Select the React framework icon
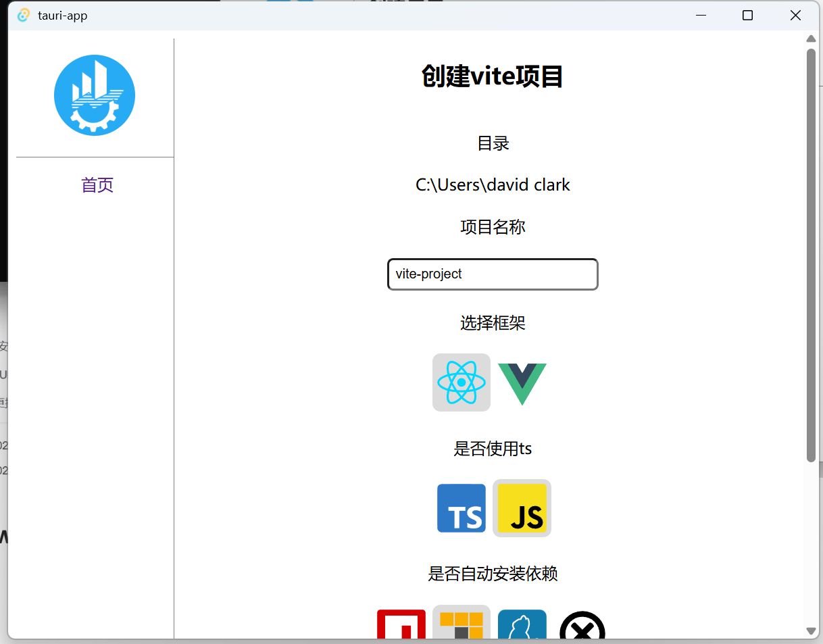823x644 pixels. coord(462,382)
